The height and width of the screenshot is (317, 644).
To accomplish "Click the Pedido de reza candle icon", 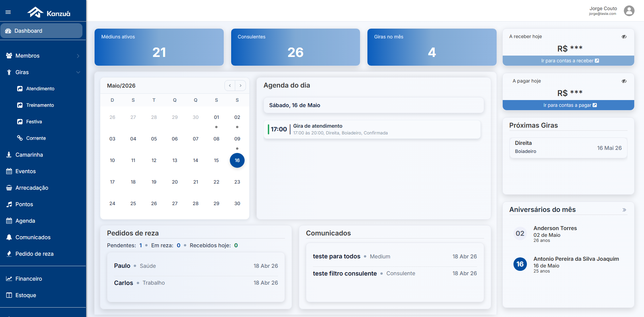I will (x=9, y=254).
